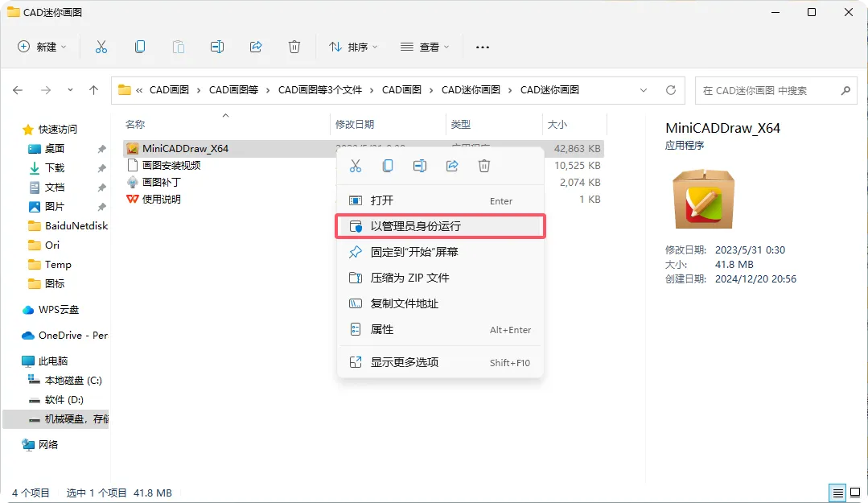
Task: Select the 画图补丁 file
Action: pyautogui.click(x=161, y=182)
